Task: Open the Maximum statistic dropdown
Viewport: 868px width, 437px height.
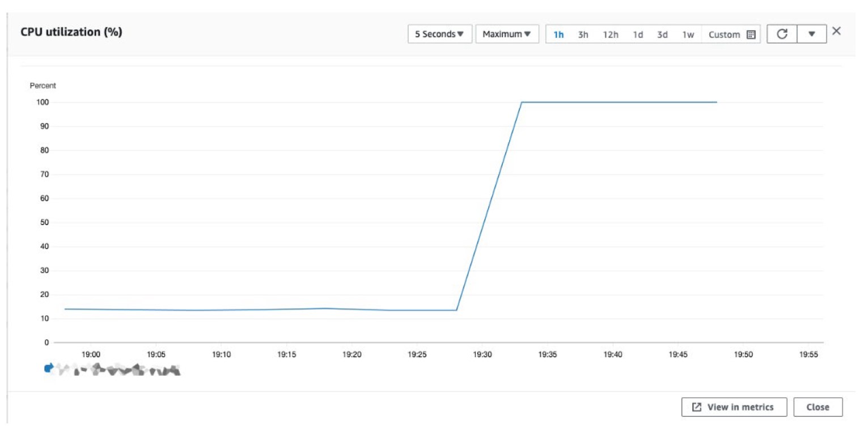Action: (x=507, y=34)
